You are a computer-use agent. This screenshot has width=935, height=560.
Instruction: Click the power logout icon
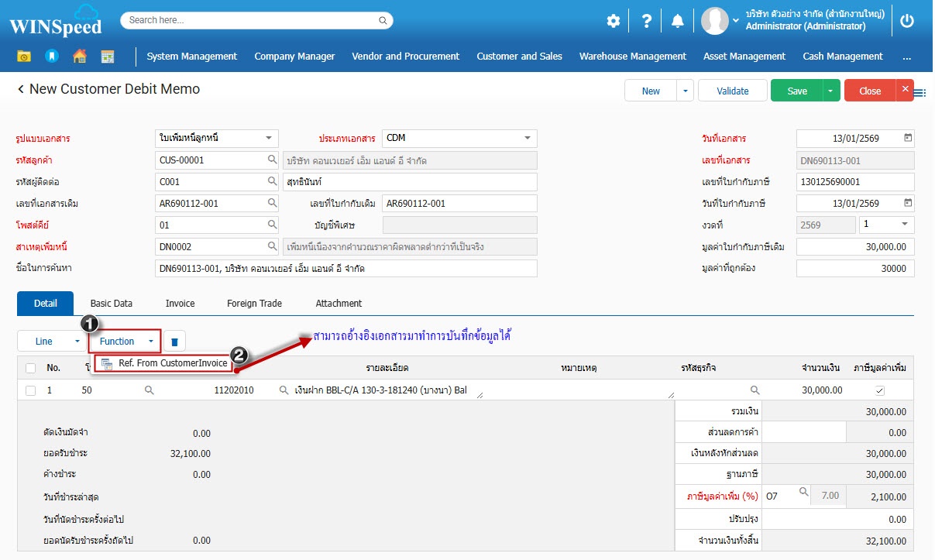tap(907, 21)
